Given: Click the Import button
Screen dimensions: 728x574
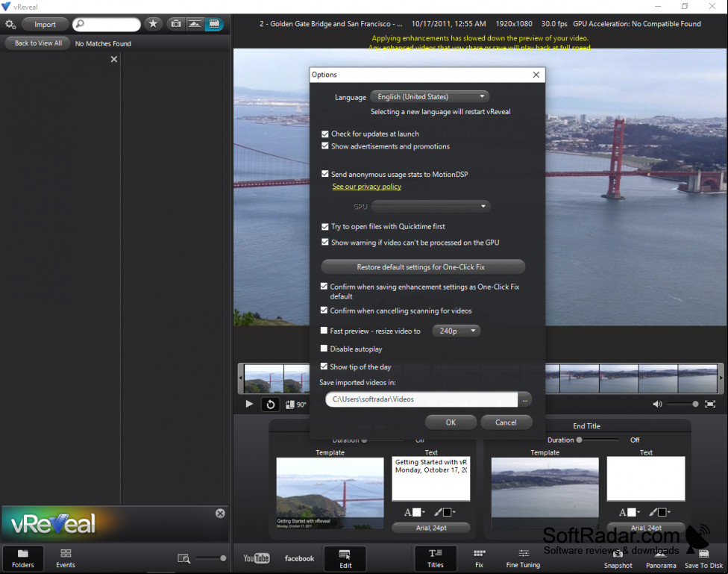Looking at the screenshot, I should [45, 24].
